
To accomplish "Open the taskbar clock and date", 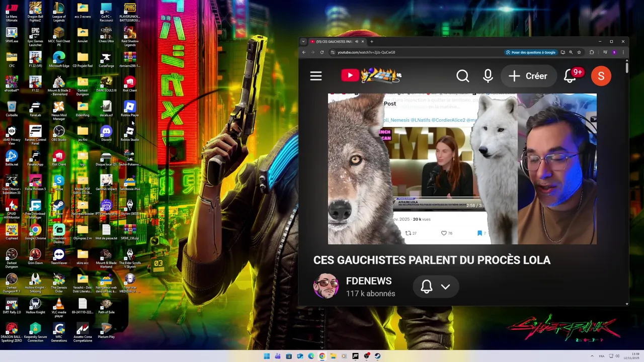I will (x=631, y=356).
